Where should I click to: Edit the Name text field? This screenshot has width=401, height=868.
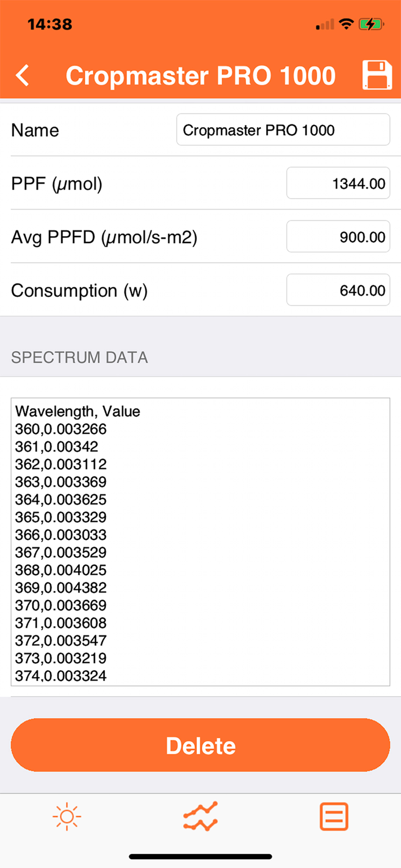pos(283,130)
